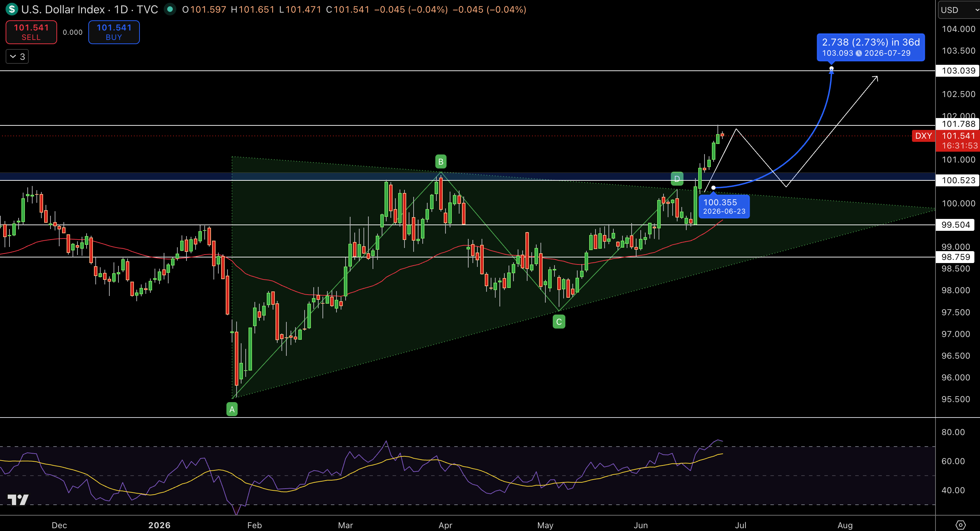Click the 98.759 horizontal line price label
This screenshot has height=531, width=980.
[955, 257]
